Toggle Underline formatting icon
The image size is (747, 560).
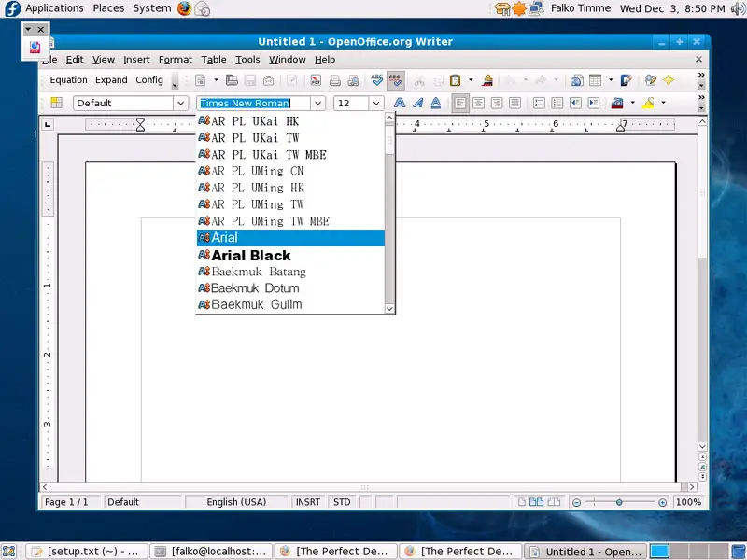coord(435,103)
